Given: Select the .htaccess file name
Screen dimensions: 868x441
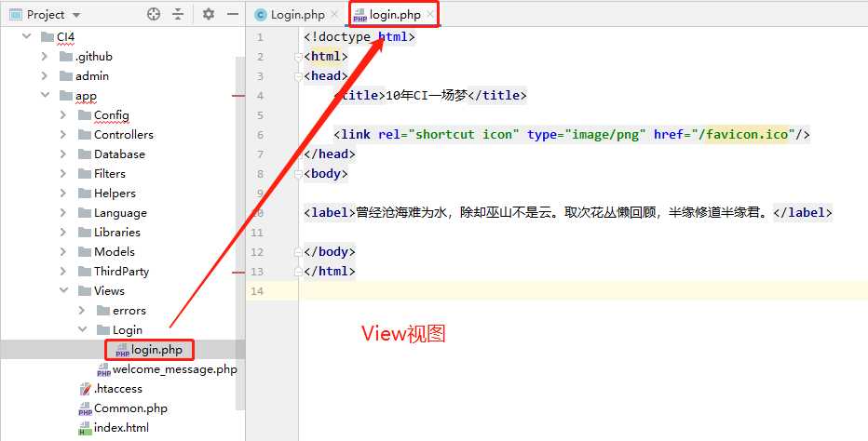Looking at the screenshot, I should [118, 389].
